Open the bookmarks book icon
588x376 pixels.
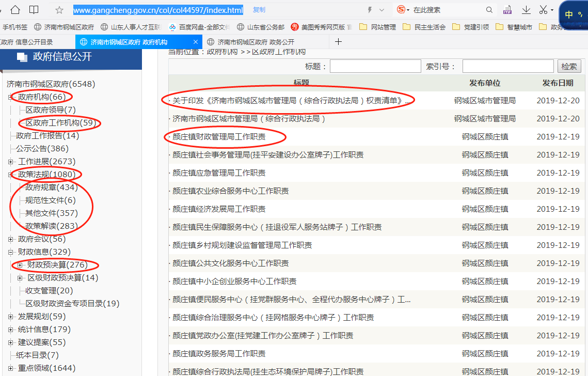pyautogui.click(x=34, y=10)
